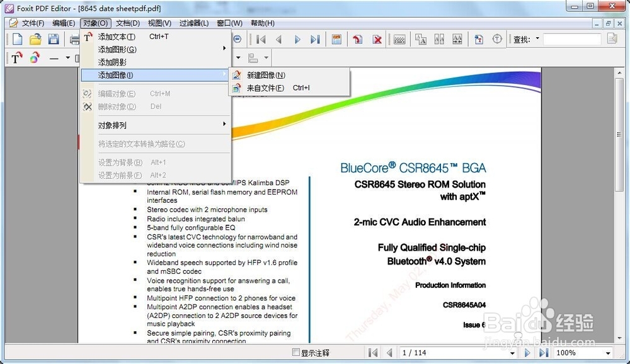Restore the inner document window
Image resolution: width=630 pixels, height=364 pixels.
tap(609, 24)
